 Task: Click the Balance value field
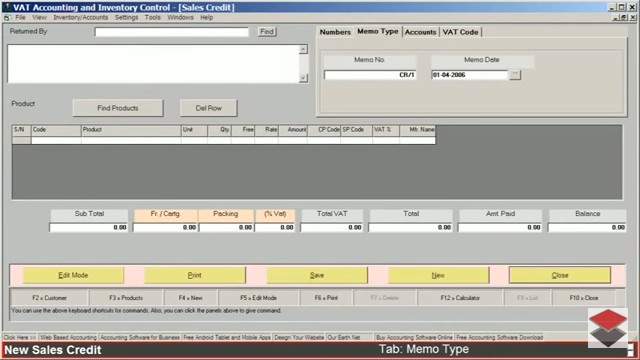(x=587, y=227)
